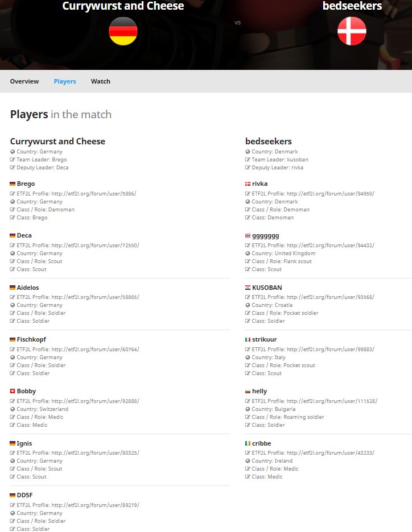412x532 pixels.
Task: Click the Swiss flag icon beside Bobby
Action: coord(13,391)
